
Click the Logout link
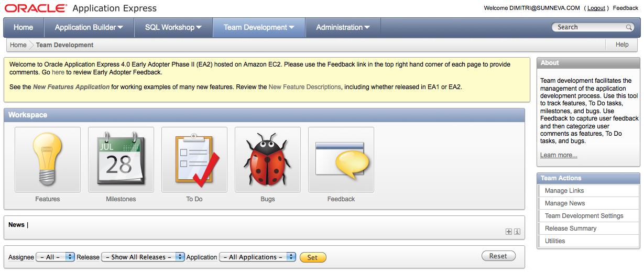click(596, 8)
